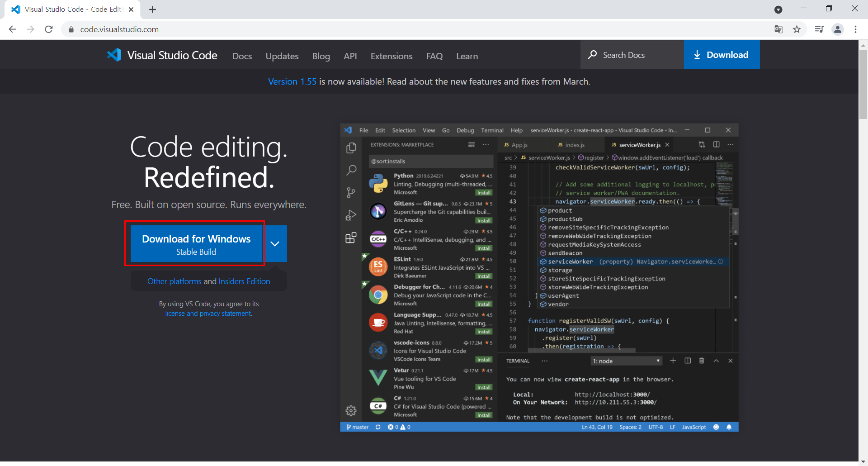Click the Terminal menu in VS Code preview
Viewport: 868px width, 466px height.
(x=492, y=130)
